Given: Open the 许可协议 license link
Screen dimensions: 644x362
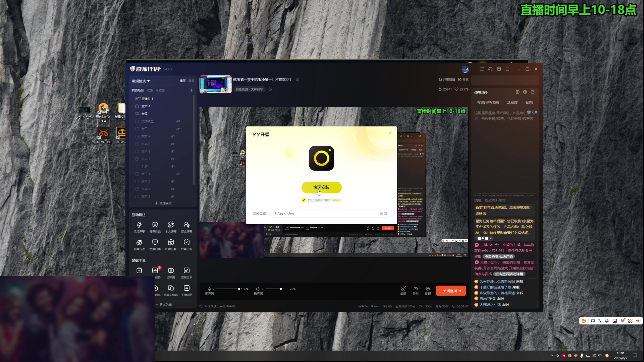Looking at the screenshot, I should (335, 200).
